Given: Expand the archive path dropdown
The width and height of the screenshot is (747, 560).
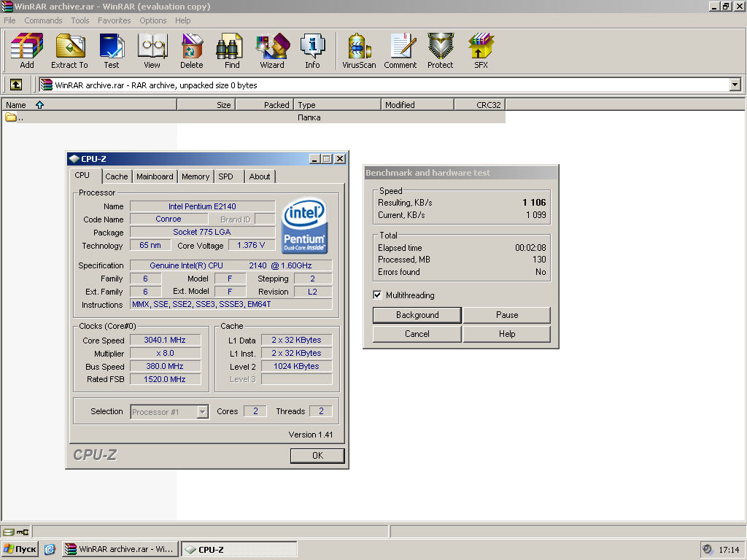Looking at the screenshot, I should click(735, 85).
